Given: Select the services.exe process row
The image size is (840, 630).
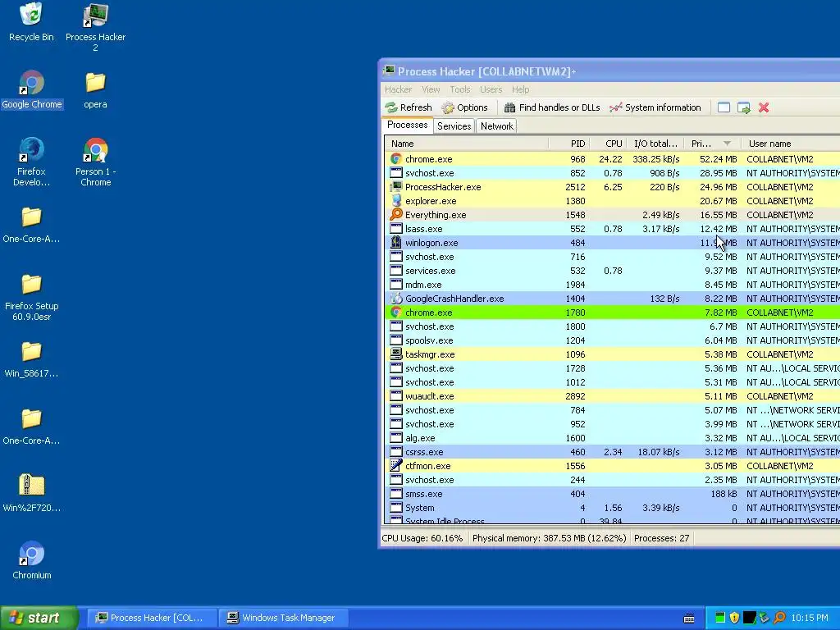Looking at the screenshot, I should (612, 271).
